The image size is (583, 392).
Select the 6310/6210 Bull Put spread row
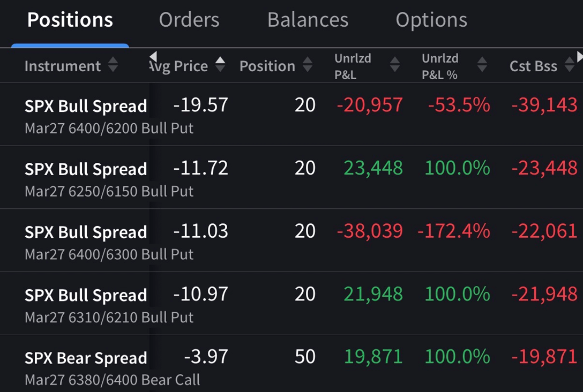(86, 304)
